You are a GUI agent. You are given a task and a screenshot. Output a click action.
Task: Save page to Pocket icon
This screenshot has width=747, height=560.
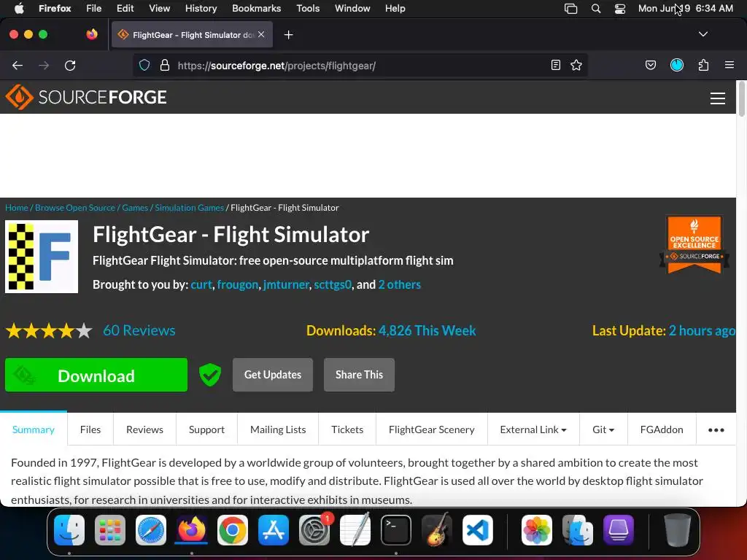(650, 65)
